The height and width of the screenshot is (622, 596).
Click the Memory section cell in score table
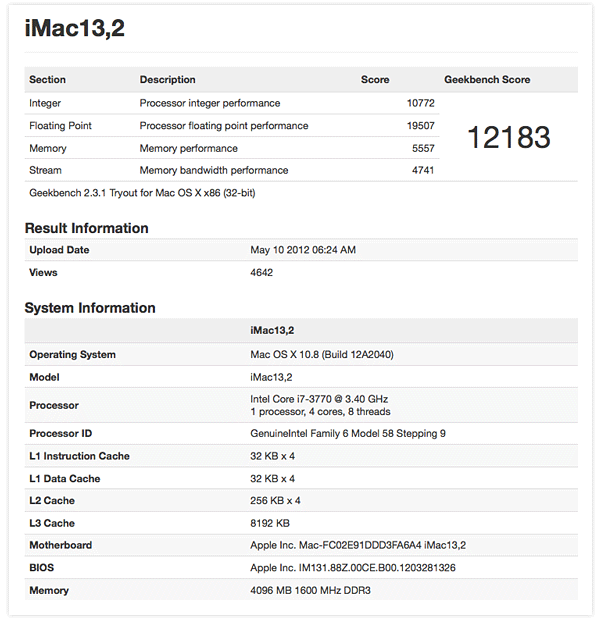48,148
